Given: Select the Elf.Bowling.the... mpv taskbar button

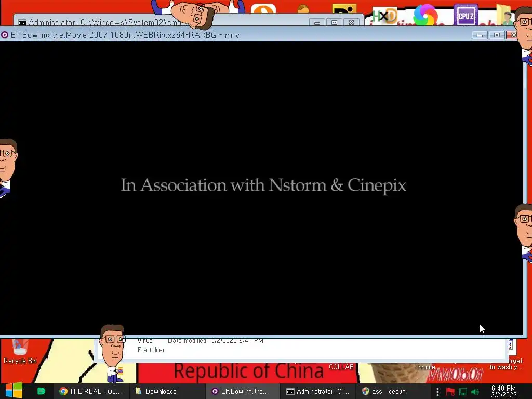Looking at the screenshot, I should [243, 391].
